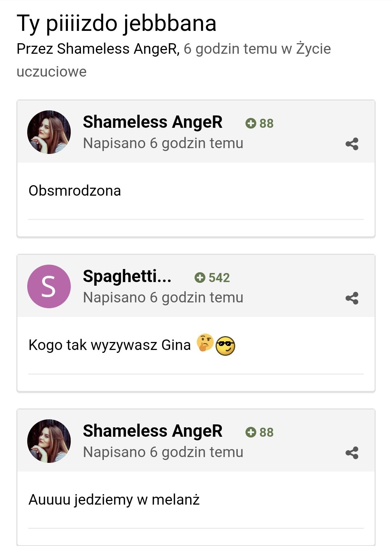
Task: Open the timestamp link of Spaghetti's reply
Action: [x=163, y=298]
